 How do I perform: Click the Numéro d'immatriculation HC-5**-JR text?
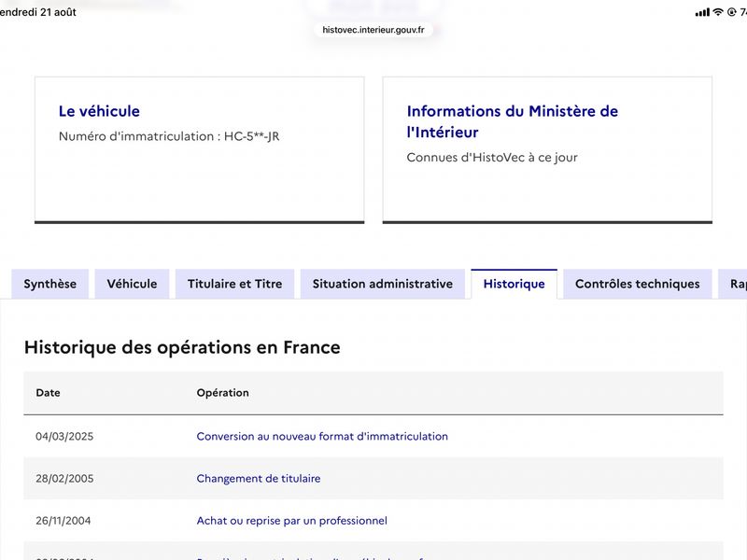click(169, 136)
